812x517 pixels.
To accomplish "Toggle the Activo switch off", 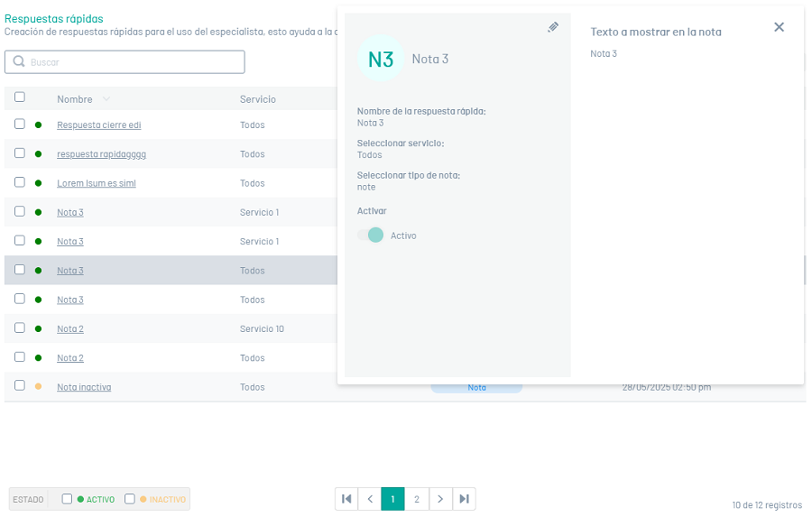I will click(x=370, y=235).
